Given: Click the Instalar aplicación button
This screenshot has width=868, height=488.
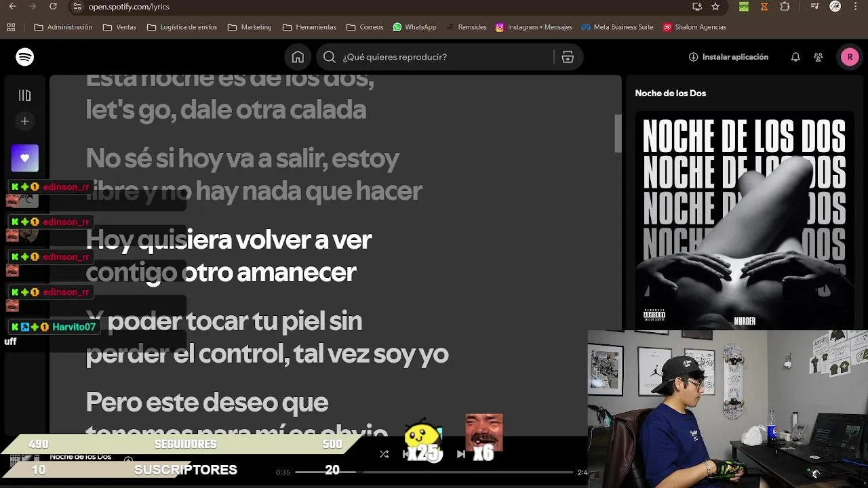Looking at the screenshot, I should (x=728, y=57).
